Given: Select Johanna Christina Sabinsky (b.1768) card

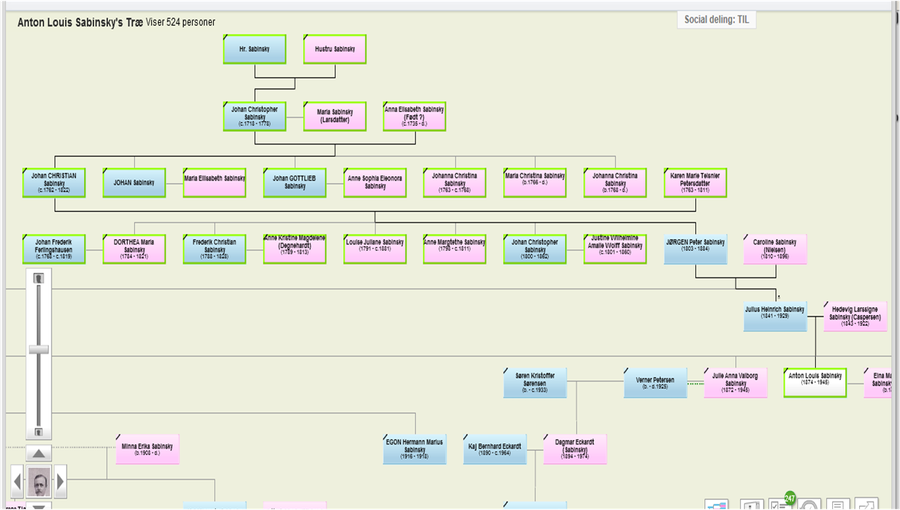Looking at the screenshot, I should pos(615,182).
